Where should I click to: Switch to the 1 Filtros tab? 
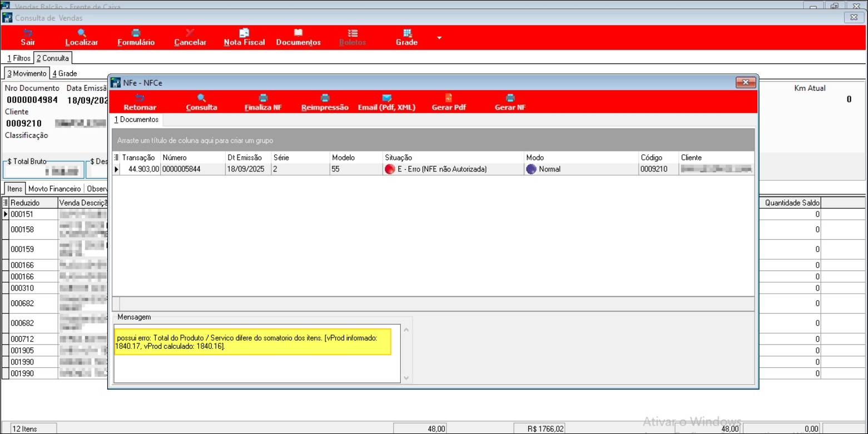[x=18, y=58]
